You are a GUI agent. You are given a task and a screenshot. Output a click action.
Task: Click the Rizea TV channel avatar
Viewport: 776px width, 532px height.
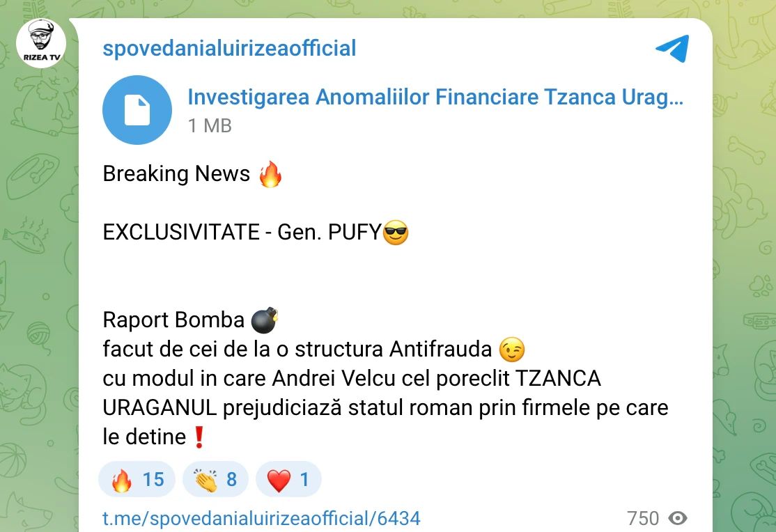pos(41,43)
